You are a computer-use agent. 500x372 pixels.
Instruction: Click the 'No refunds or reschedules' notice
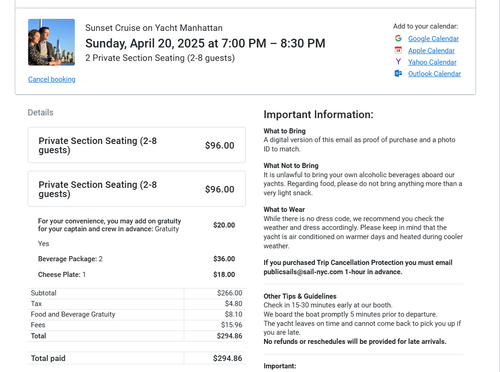pyautogui.click(x=355, y=342)
